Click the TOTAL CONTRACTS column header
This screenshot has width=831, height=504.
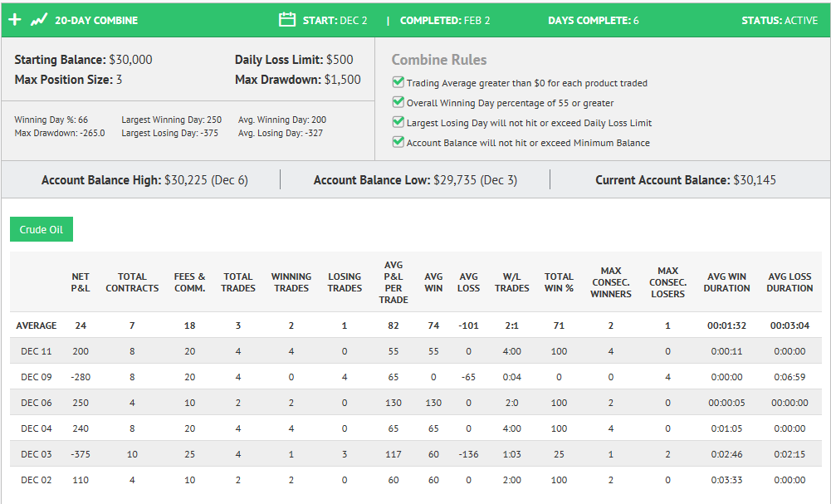click(132, 282)
